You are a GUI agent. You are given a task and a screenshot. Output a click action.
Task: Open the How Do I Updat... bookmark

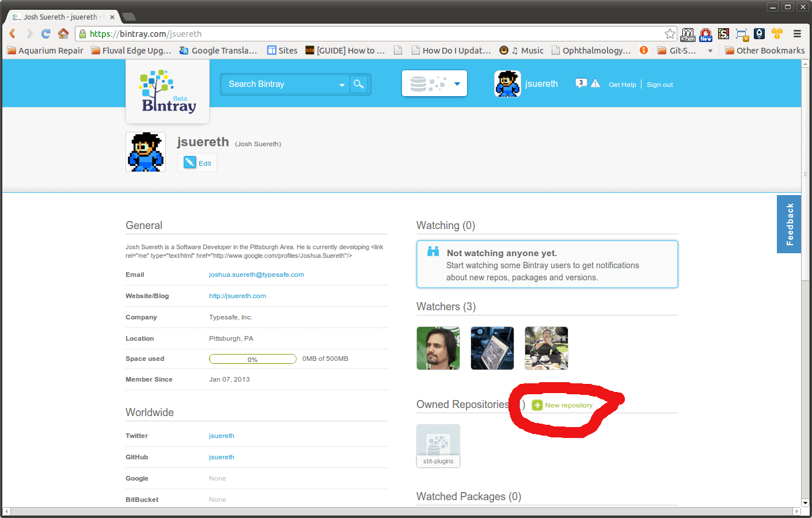point(451,50)
